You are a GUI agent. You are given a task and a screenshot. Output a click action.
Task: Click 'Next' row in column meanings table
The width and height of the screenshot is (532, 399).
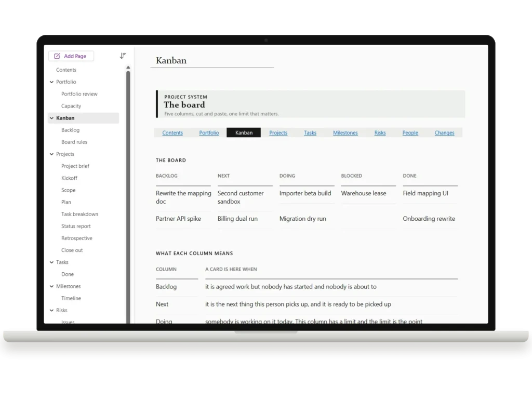pyautogui.click(x=307, y=304)
